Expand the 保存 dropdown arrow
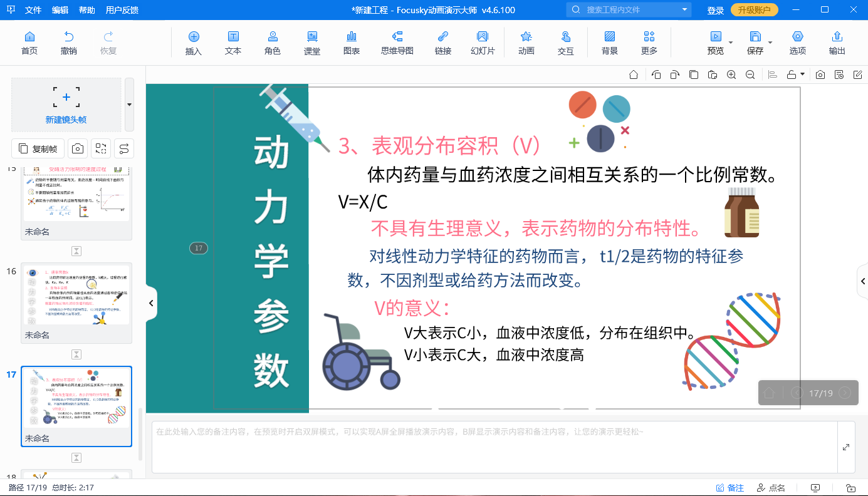This screenshot has width=868, height=496. (x=770, y=43)
